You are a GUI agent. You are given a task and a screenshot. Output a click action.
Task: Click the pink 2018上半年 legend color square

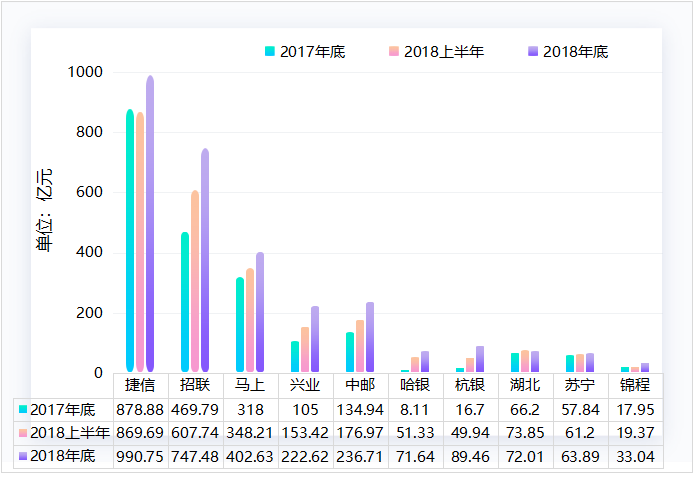pyautogui.click(x=394, y=51)
